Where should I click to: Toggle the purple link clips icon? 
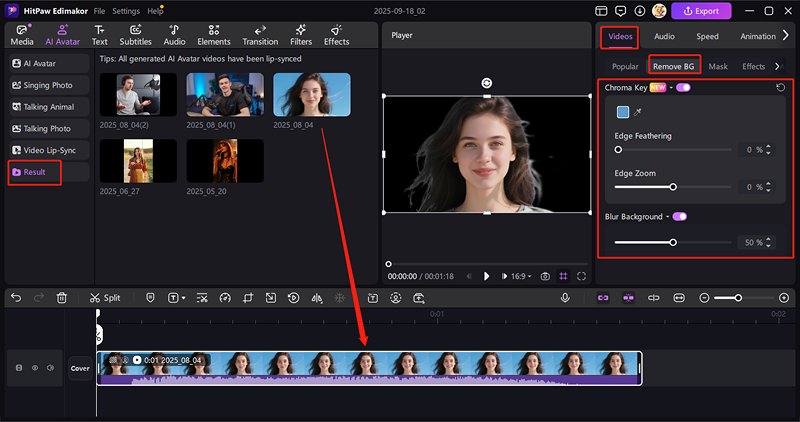pyautogui.click(x=603, y=298)
